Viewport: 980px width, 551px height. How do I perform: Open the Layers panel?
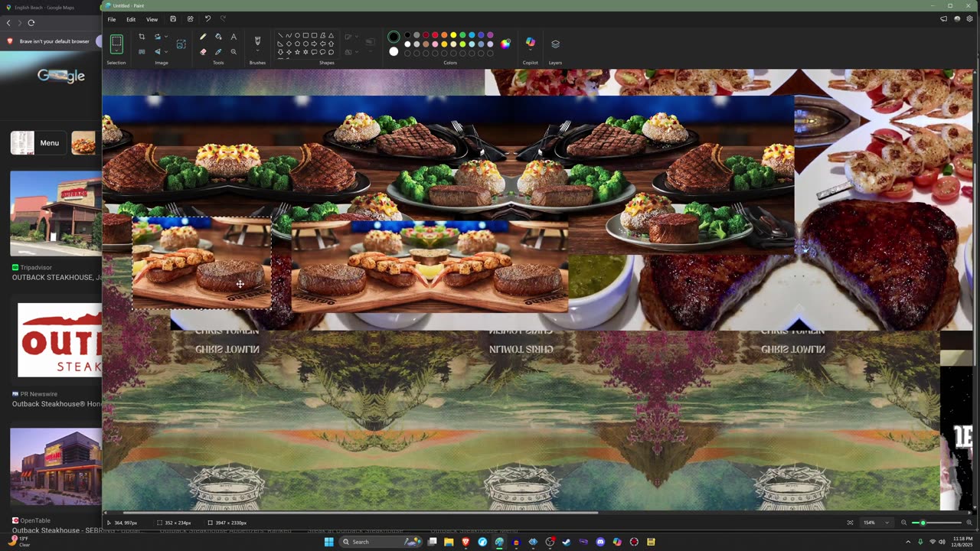[x=555, y=44]
